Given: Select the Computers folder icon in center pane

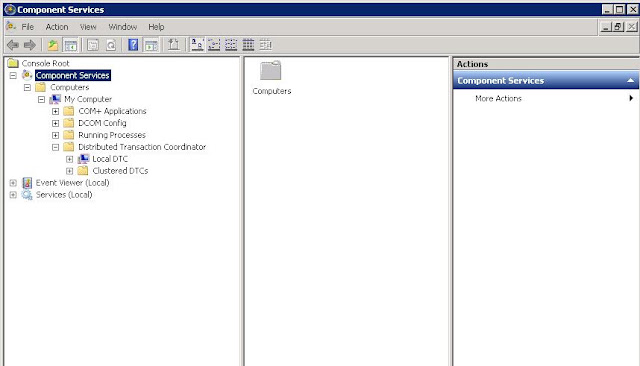Looking at the screenshot, I should pyautogui.click(x=271, y=71).
